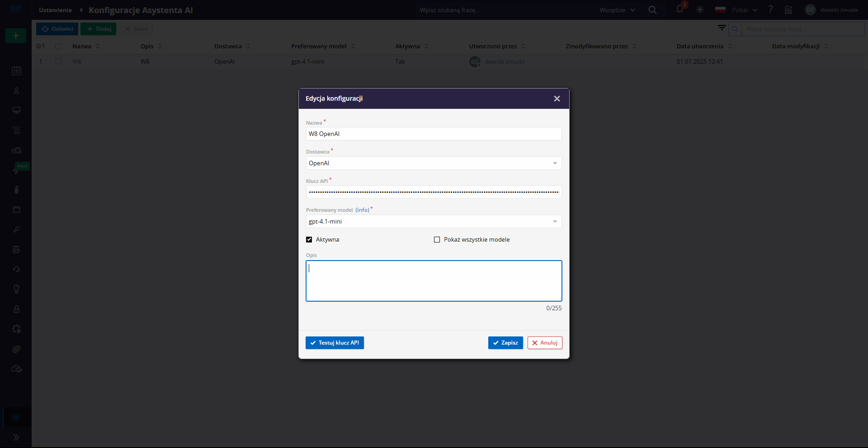868x448 pixels.
Task: Click the app logo in the top-left corner
Action: click(x=16, y=9)
